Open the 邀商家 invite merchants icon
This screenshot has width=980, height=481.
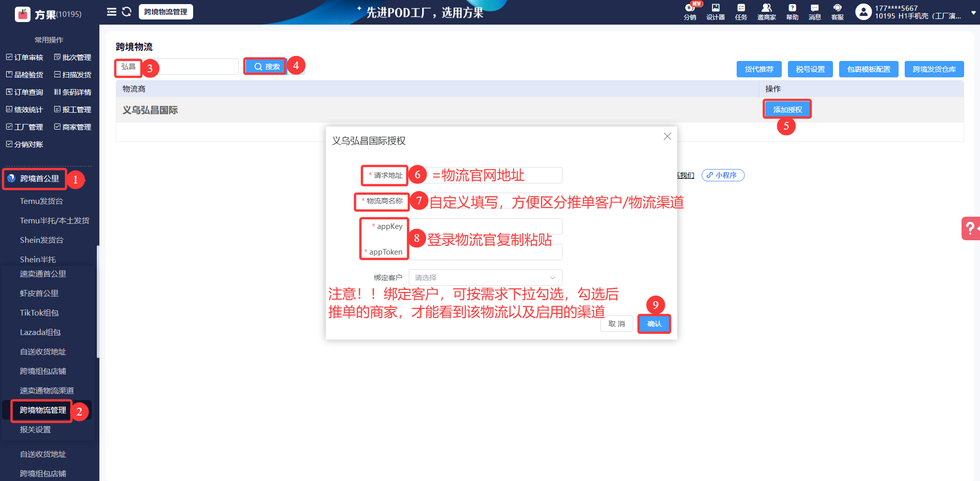pyautogui.click(x=767, y=12)
